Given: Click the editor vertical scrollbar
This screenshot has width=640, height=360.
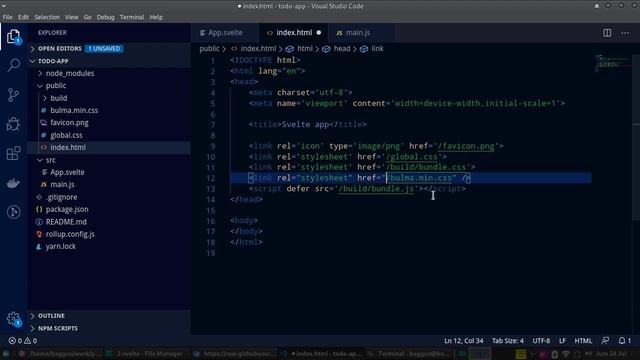Looking at the screenshot, I should (636, 139).
